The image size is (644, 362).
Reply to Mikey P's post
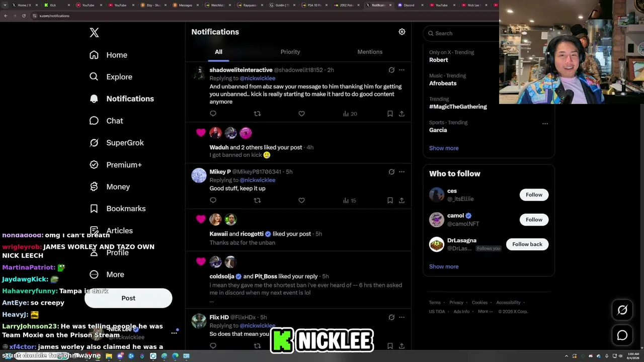(213, 200)
